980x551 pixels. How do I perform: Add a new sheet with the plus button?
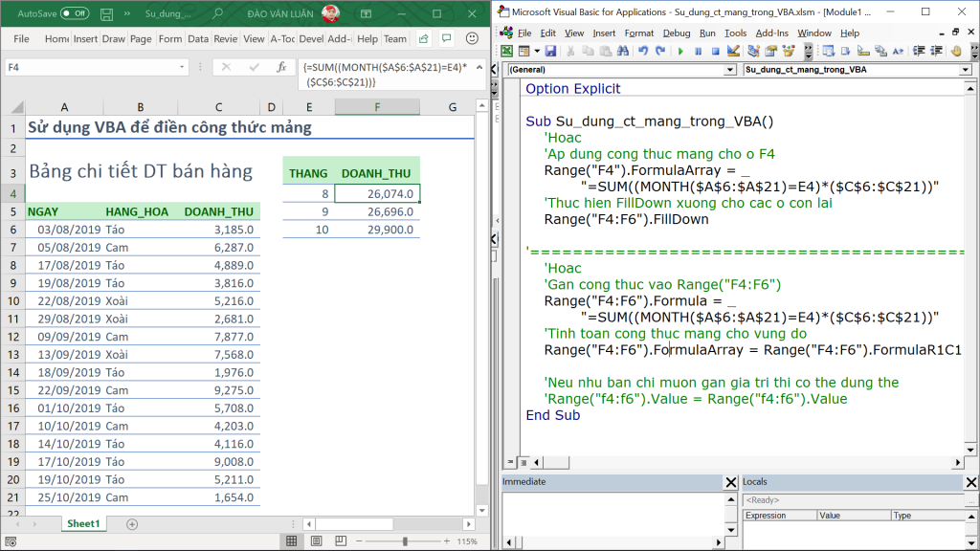coord(132,524)
